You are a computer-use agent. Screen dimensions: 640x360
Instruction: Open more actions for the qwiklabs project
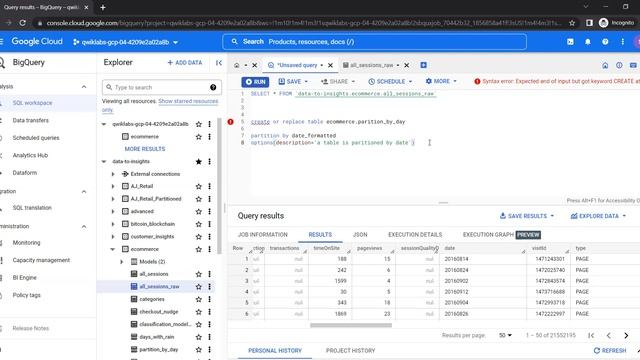point(209,124)
